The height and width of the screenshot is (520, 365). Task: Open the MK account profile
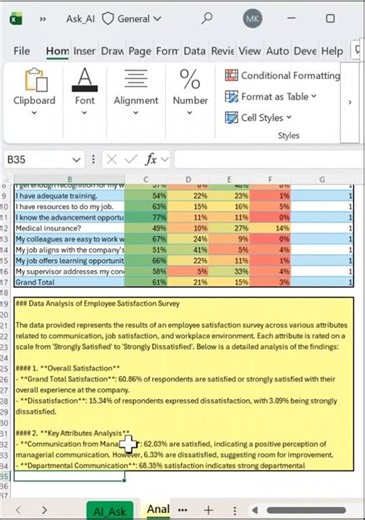coord(252,19)
